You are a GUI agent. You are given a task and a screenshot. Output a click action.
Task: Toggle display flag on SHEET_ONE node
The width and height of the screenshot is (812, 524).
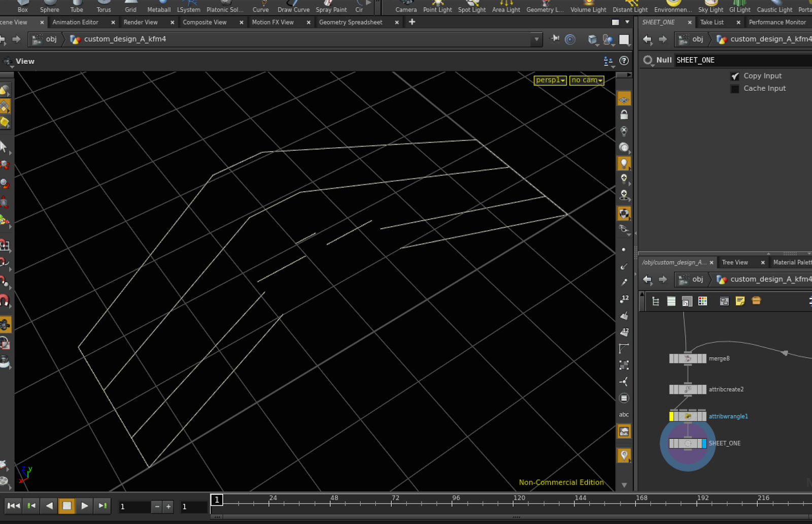703,443
